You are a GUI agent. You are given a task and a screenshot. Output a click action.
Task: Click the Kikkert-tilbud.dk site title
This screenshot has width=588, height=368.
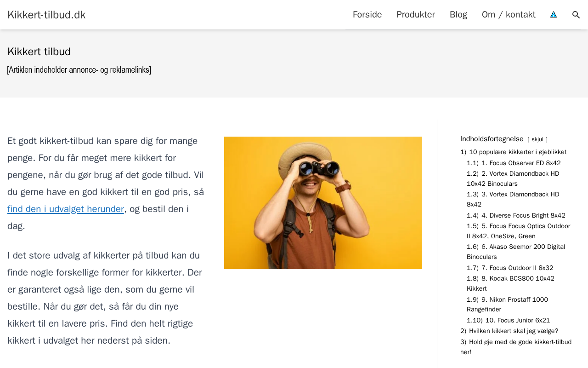pos(46,15)
